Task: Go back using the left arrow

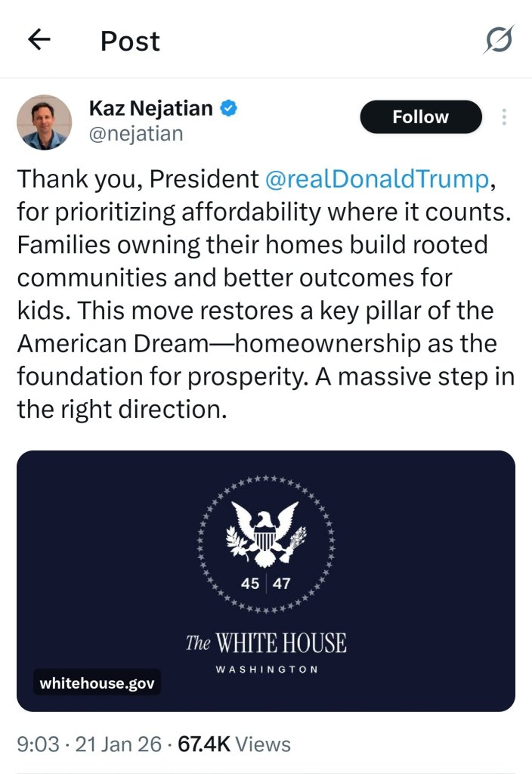Action: pos(39,39)
